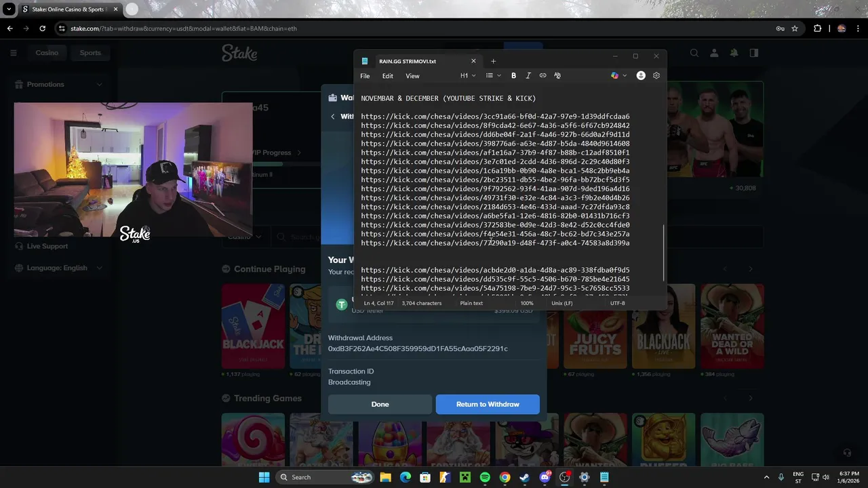Open the Wanted Dead or a Wild thumbnail
The height and width of the screenshot is (488, 868).
pos(732,326)
